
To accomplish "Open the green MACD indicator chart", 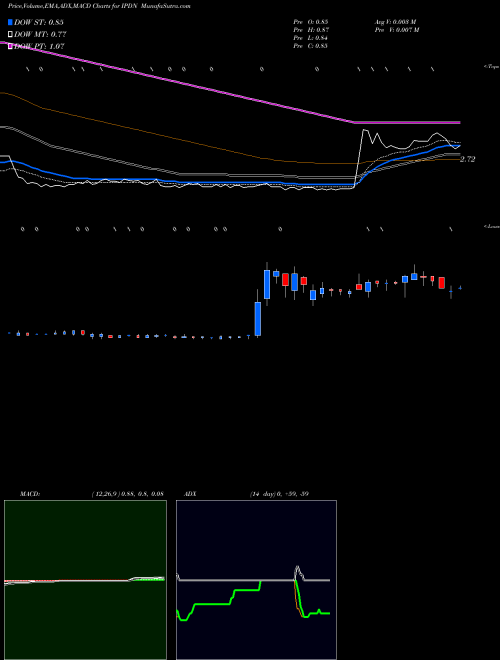I will pyautogui.click(x=85, y=580).
